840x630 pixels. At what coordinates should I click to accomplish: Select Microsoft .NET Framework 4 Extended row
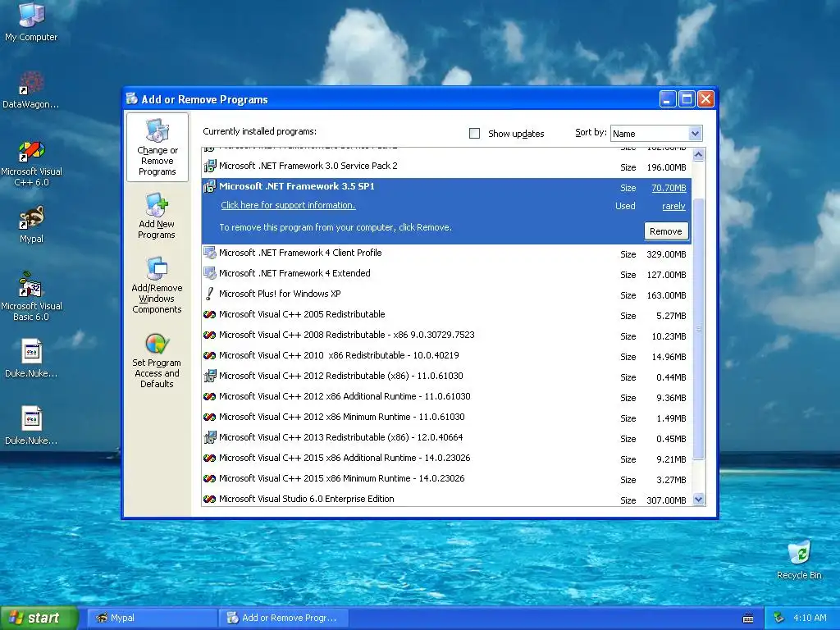click(x=446, y=273)
